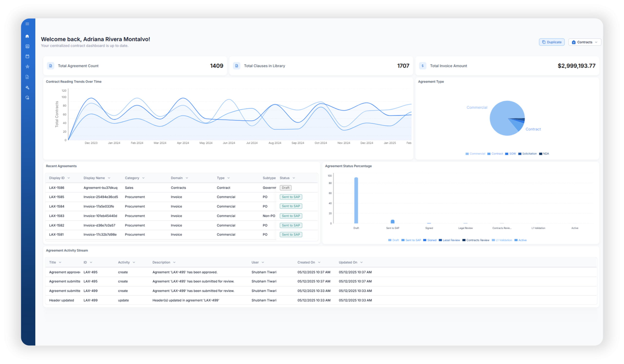This screenshot has width=624, height=364.
Task: Expand the Contracts dropdown at top right
Action: coord(585,42)
